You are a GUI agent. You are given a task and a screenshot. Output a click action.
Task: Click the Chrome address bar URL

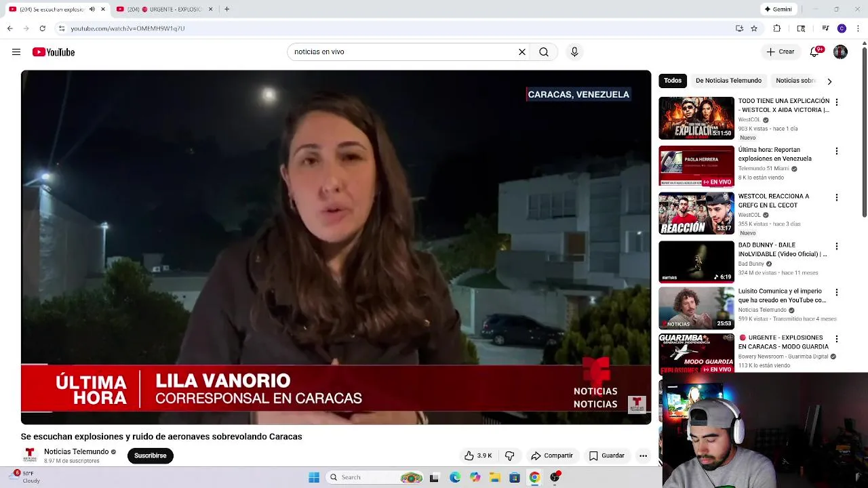(127, 28)
